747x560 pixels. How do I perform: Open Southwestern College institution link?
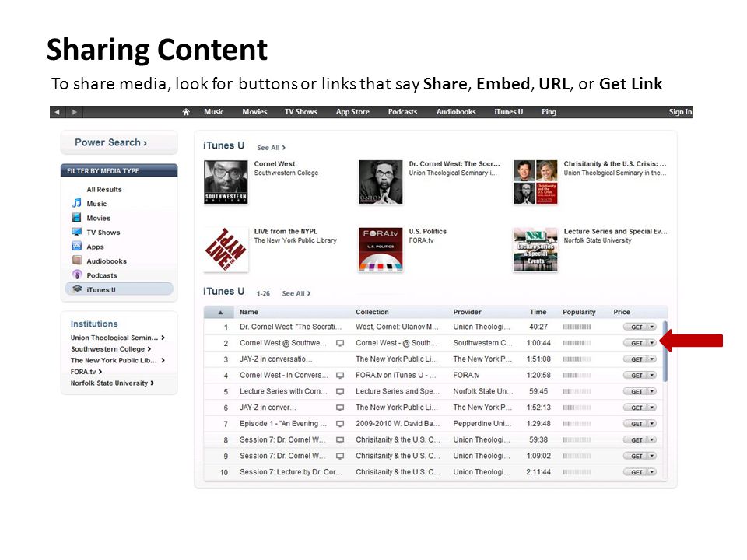(x=111, y=349)
